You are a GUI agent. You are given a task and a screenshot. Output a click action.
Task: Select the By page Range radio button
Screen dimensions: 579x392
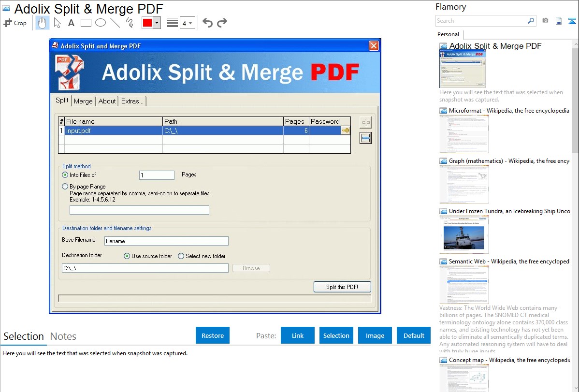pos(65,187)
